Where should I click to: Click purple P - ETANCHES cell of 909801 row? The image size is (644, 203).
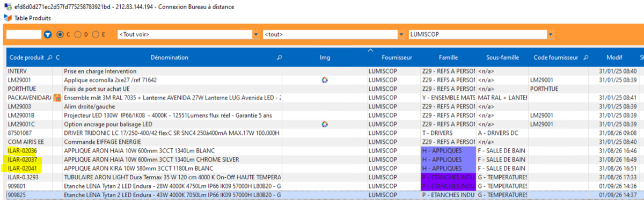448,186
